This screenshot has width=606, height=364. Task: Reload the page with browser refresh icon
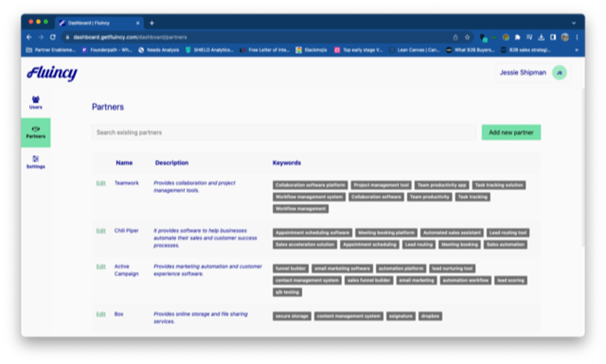tap(53, 37)
